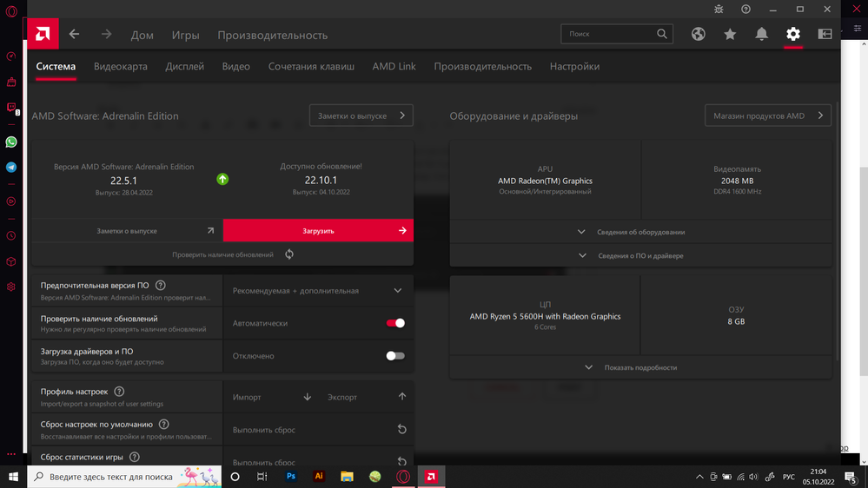Show help for Профиль настроек
Viewport: 868px width, 488px height.
119,391
